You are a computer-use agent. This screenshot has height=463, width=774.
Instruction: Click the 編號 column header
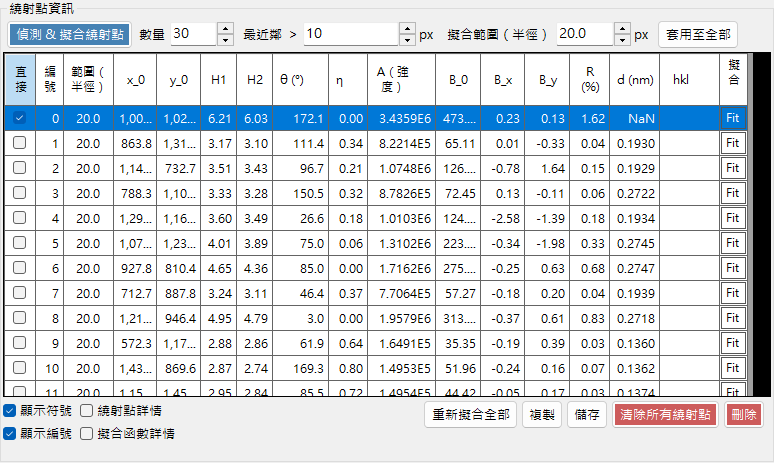[x=49, y=79]
